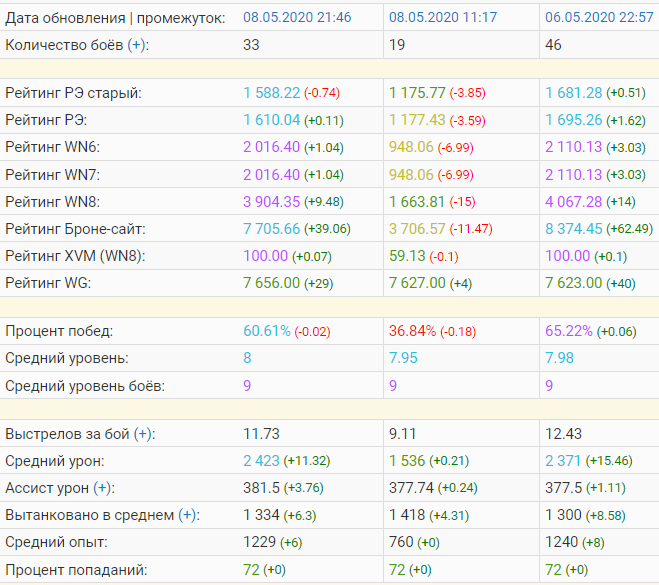
Task: Click the Рейтинг XVM (WN8) row label
Action: [x=75, y=255]
